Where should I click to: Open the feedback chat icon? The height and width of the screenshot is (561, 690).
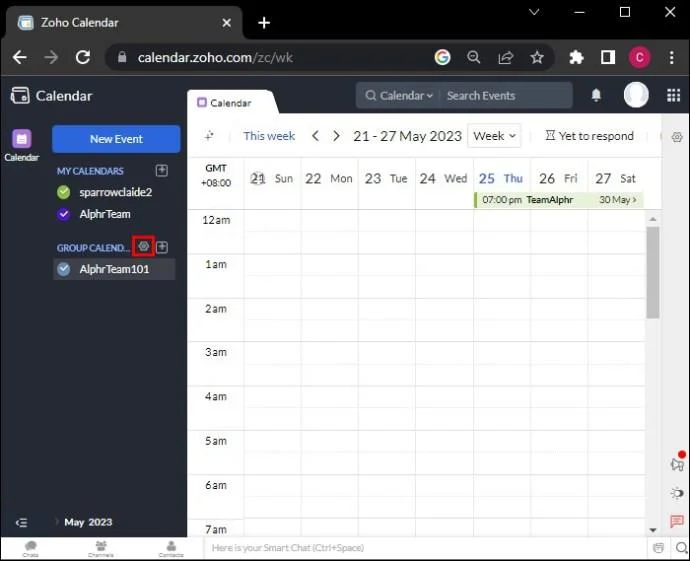click(677, 521)
